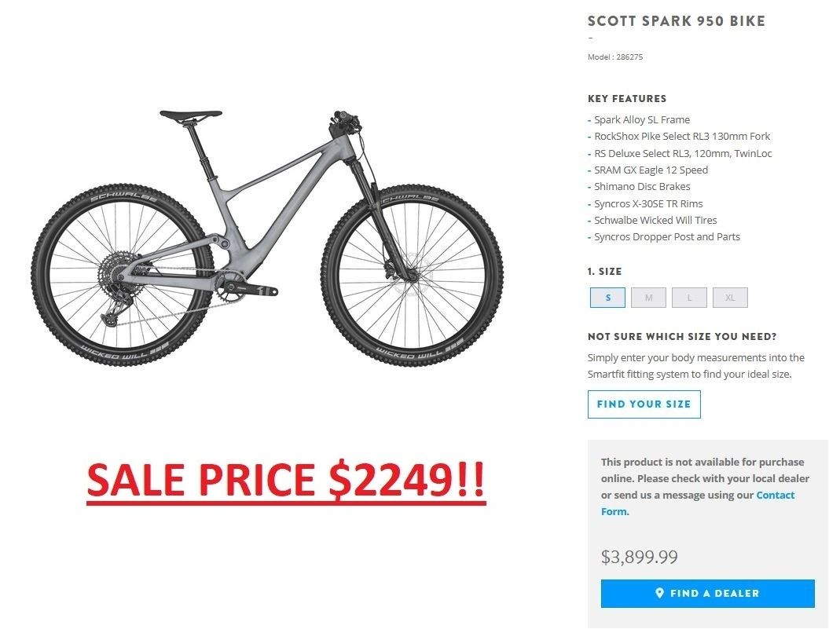Select size S
The width and height of the screenshot is (840, 640).
[x=608, y=298]
